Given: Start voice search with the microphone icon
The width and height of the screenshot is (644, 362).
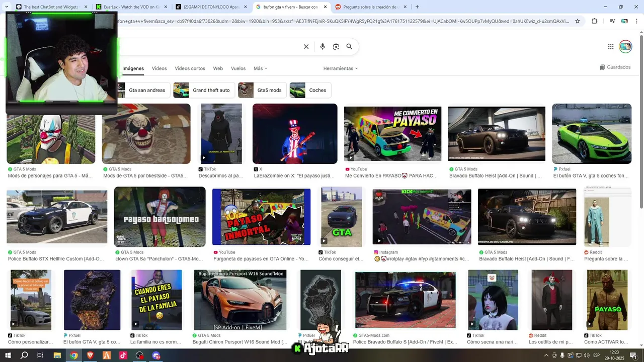Looking at the screenshot, I should pos(323,47).
